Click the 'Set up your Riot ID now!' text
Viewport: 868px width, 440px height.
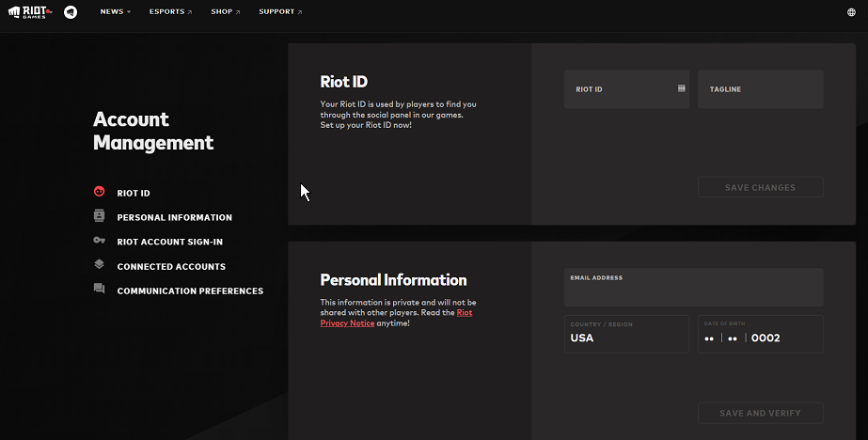pyautogui.click(x=366, y=125)
